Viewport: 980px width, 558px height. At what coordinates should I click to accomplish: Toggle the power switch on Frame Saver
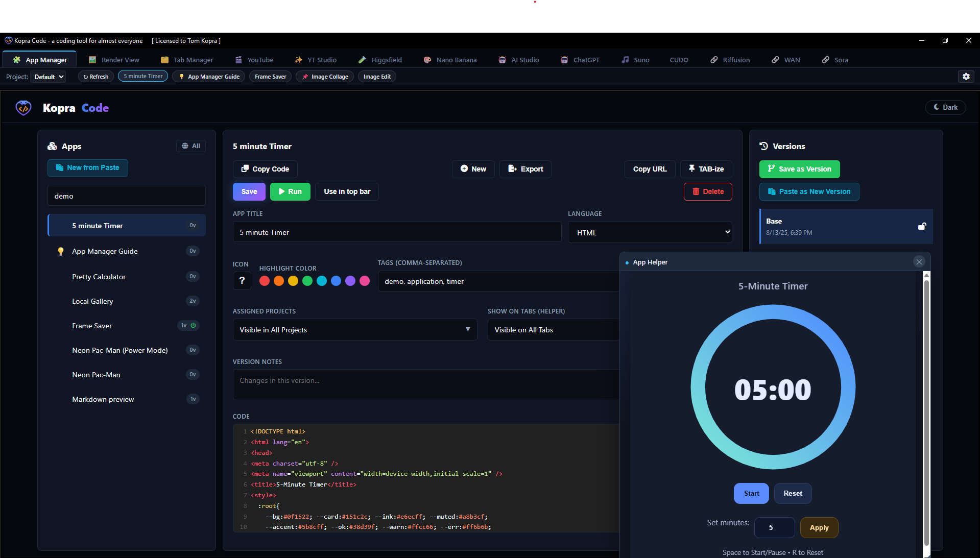pos(194,325)
